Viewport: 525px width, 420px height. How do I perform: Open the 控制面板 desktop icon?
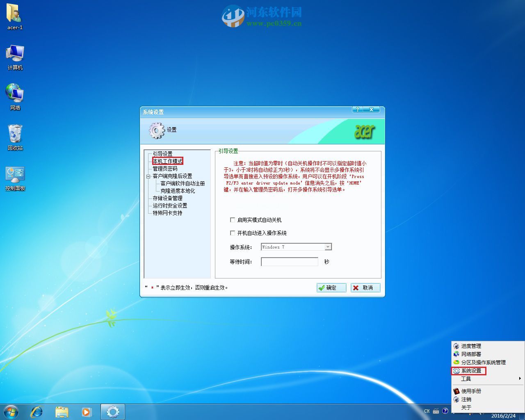pos(15,177)
